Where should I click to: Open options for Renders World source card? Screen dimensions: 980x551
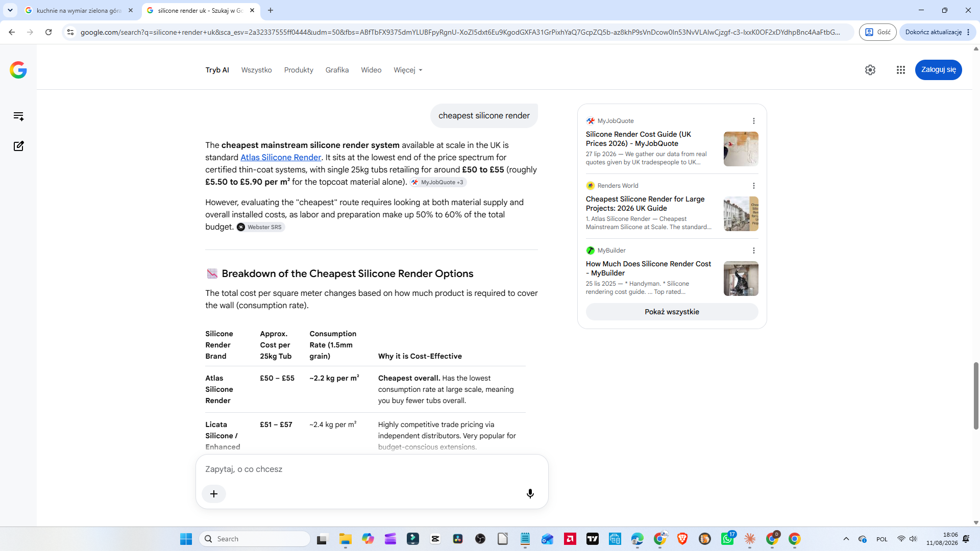[754, 186]
